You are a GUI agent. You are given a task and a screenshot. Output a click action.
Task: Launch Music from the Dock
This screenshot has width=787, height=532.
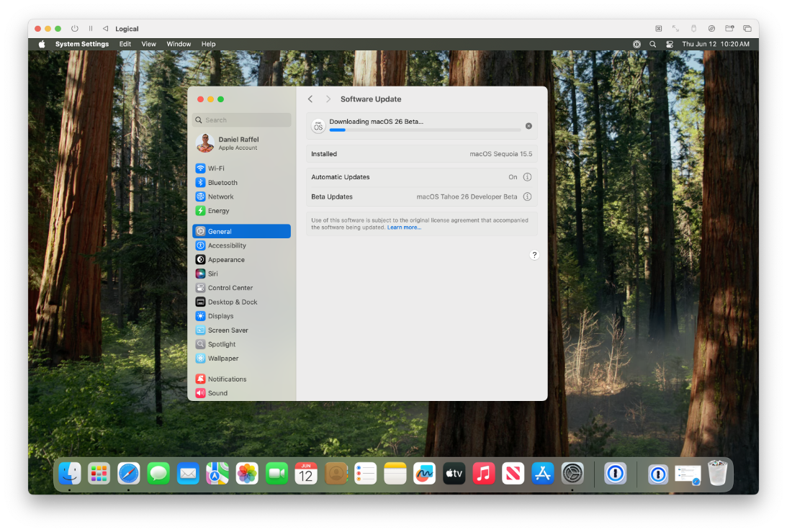tap(484, 473)
